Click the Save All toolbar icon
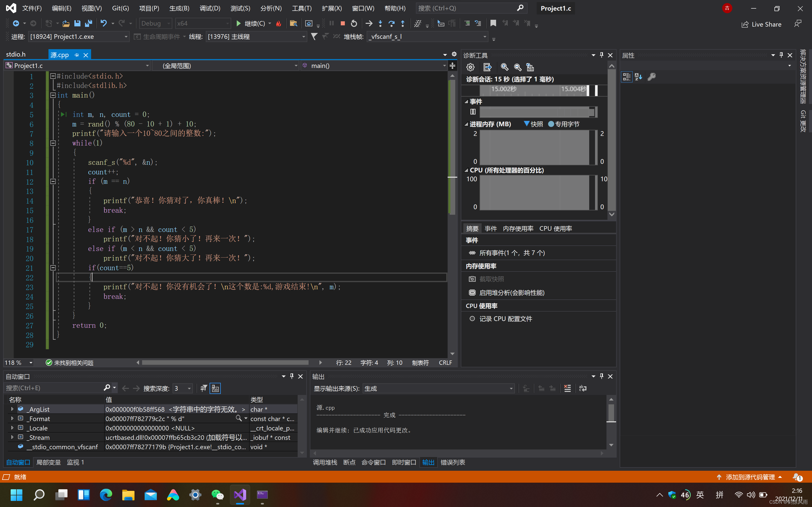The width and height of the screenshot is (812, 507). [x=89, y=24]
